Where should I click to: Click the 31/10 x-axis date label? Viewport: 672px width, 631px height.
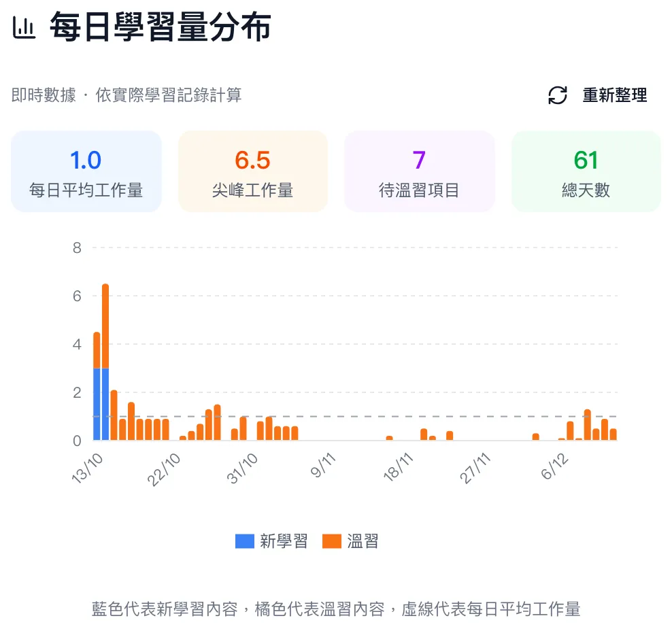(x=243, y=468)
